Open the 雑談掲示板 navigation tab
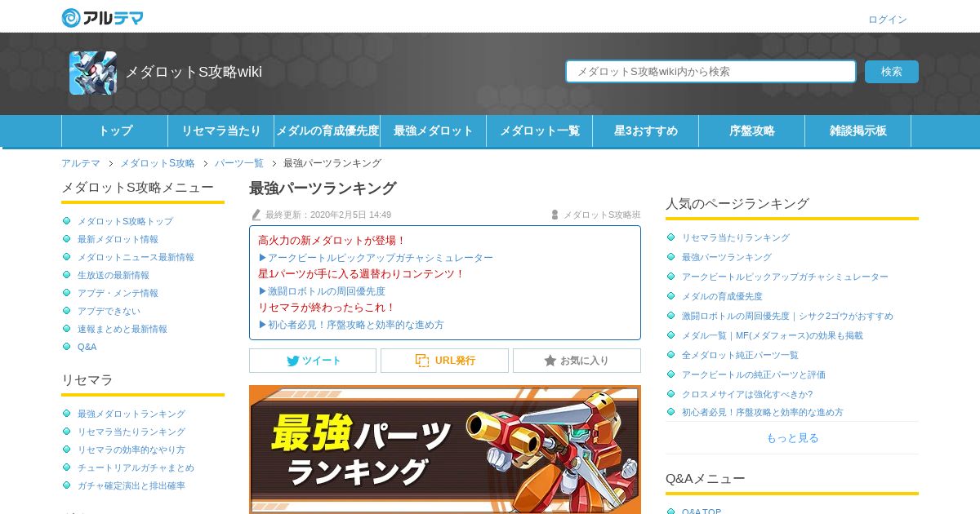The height and width of the screenshot is (514, 980). [858, 131]
